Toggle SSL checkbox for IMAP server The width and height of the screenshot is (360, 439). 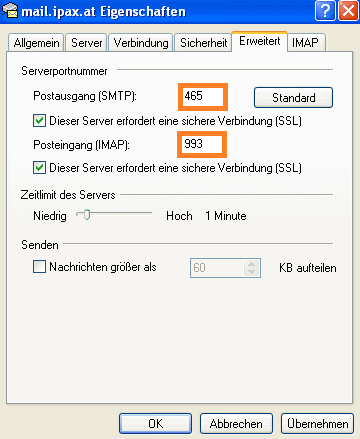point(39,167)
